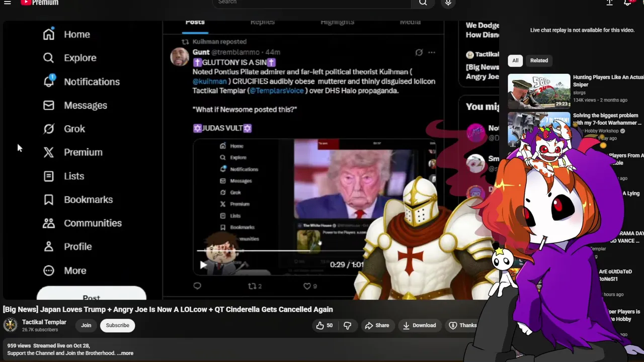Click the X Premium logo icon
644x362 pixels.
tap(49, 152)
